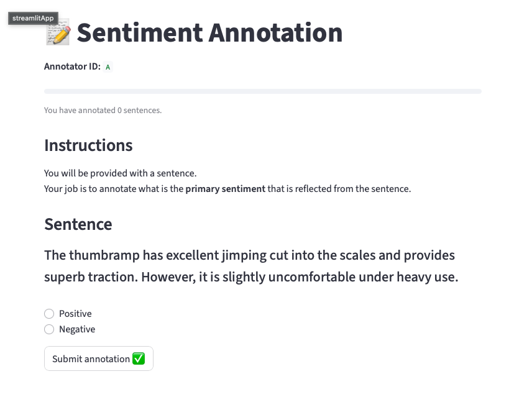Select the Negative radio button circle

point(49,329)
